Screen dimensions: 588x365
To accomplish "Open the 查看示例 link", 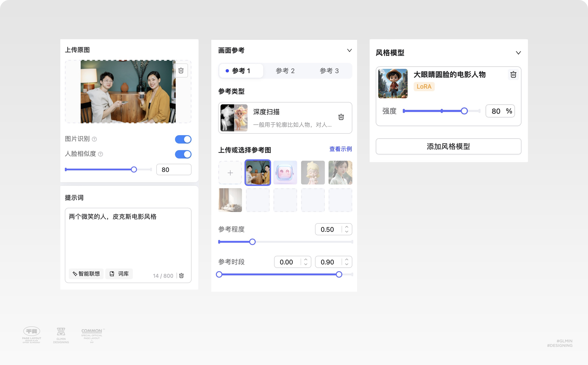I will click(340, 149).
